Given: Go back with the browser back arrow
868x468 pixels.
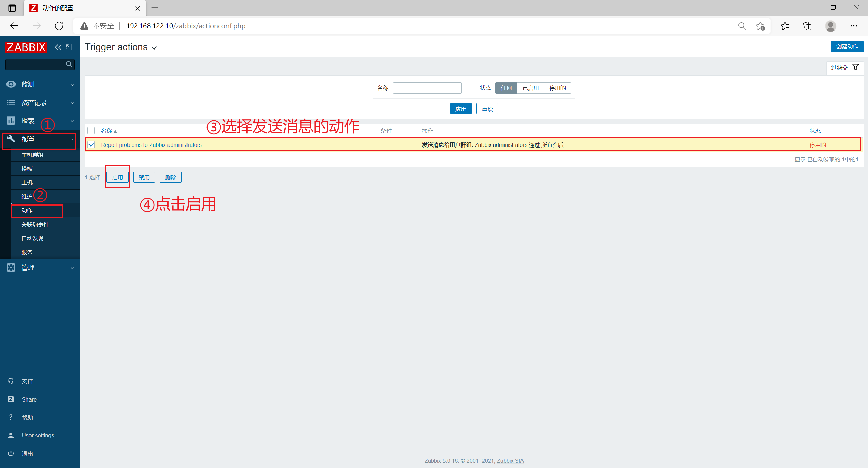Looking at the screenshot, I should pos(14,26).
